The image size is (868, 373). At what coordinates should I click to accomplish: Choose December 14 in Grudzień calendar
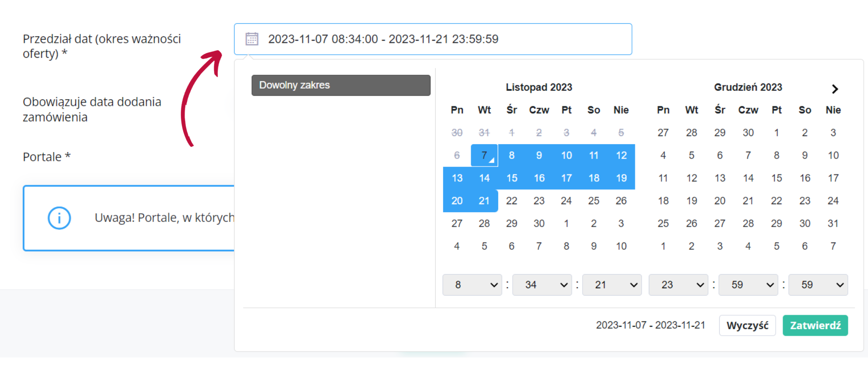pos(748,178)
